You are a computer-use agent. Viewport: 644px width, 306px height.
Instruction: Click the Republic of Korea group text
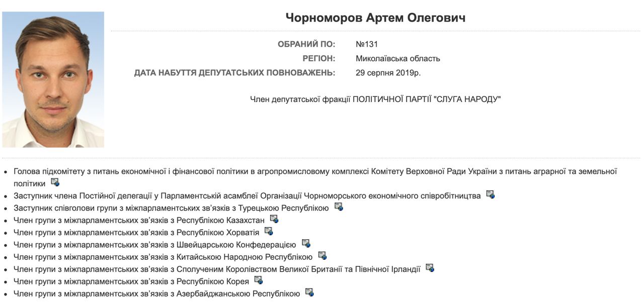131,281
